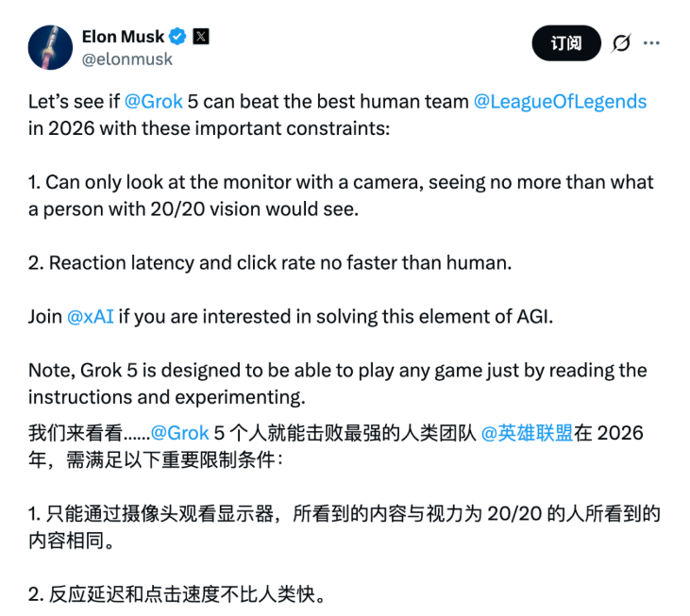The width and height of the screenshot is (690, 616).
Task: Follow the @xAI mention link
Action: click(x=91, y=316)
